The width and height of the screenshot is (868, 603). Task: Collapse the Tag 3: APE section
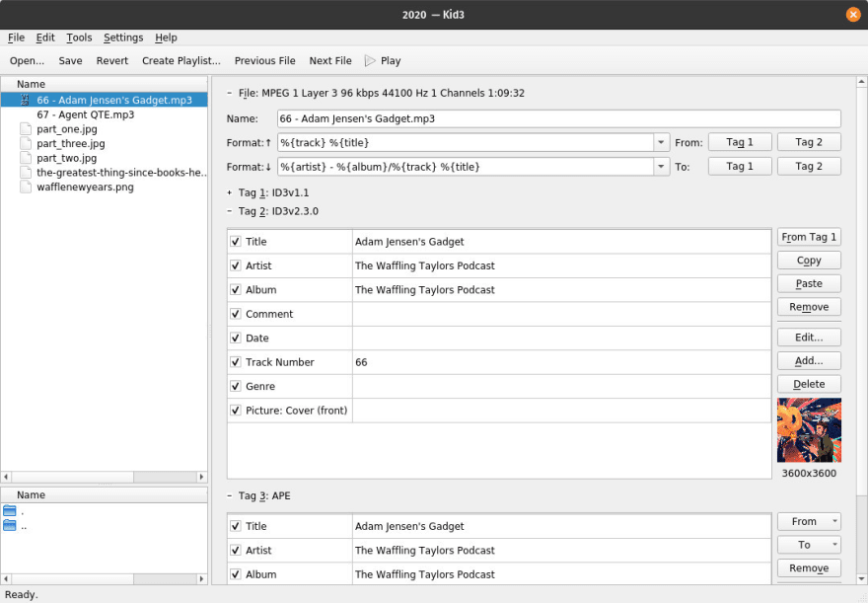(229, 495)
